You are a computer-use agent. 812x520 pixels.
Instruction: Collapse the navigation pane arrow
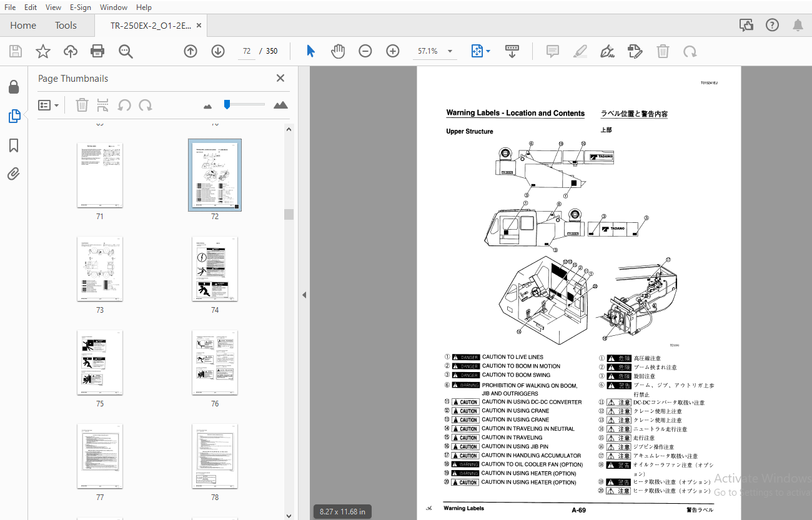[304, 295]
